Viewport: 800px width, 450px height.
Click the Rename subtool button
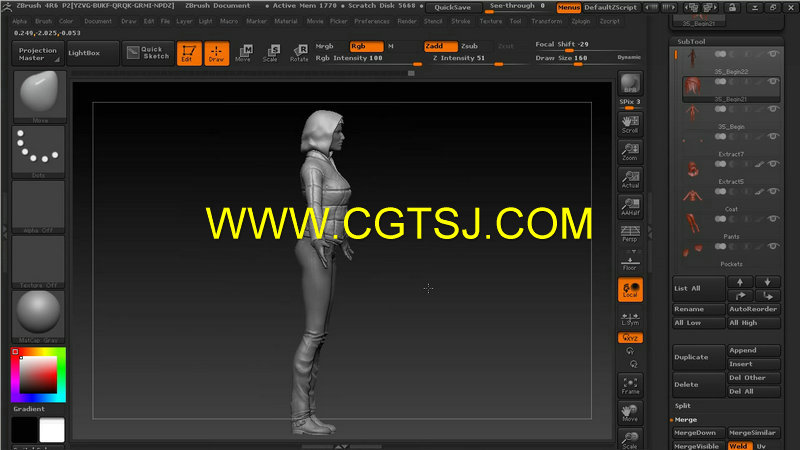[x=698, y=309]
